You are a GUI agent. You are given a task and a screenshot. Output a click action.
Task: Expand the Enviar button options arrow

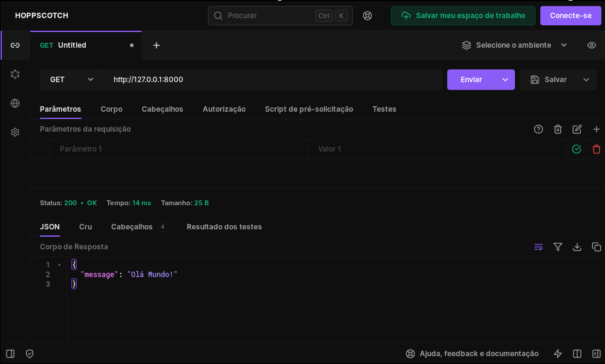tap(505, 80)
